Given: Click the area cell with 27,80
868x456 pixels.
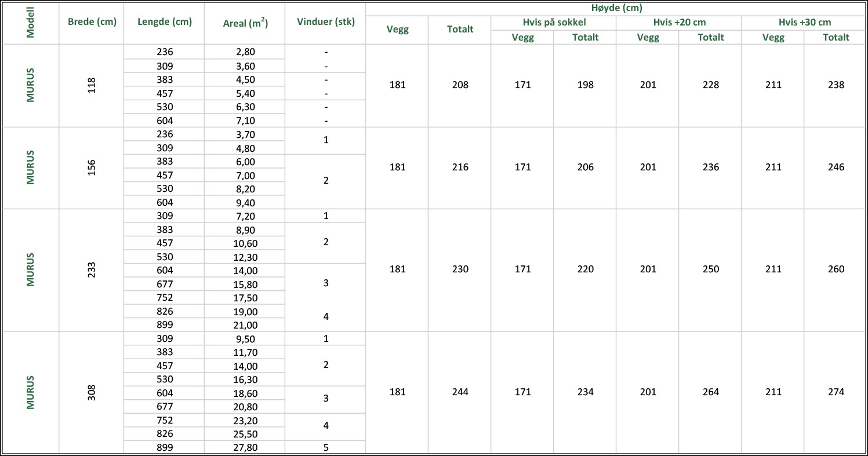Looking at the screenshot, I should pos(245,447).
